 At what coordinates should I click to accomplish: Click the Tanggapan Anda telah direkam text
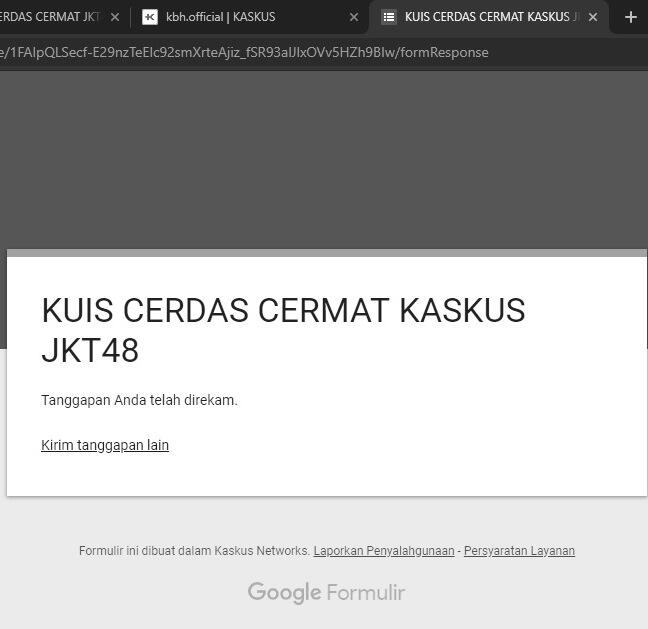click(x=139, y=400)
